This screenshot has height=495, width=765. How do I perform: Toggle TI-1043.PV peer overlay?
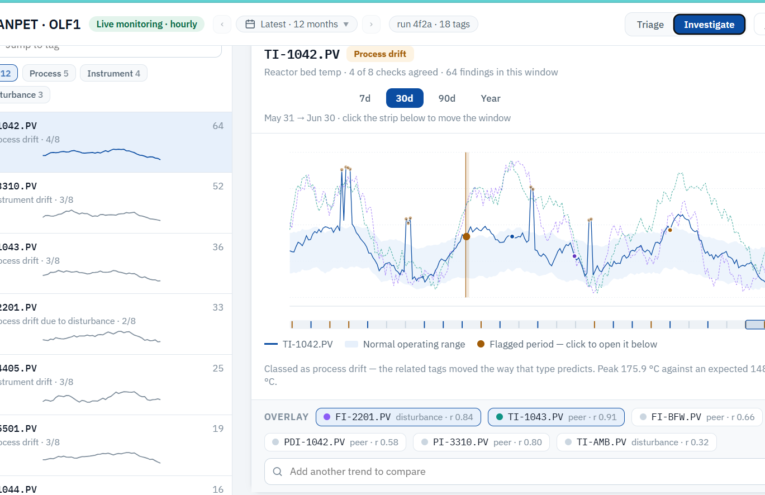556,417
